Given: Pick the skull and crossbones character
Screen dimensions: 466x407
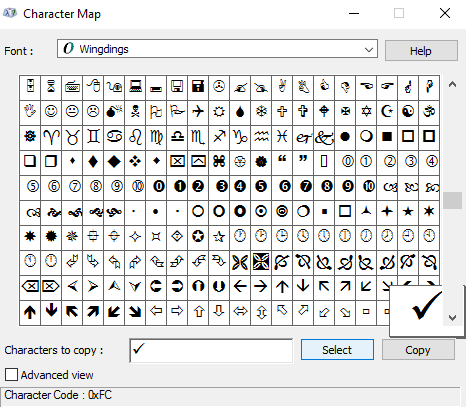Looking at the screenshot, I should [135, 111].
